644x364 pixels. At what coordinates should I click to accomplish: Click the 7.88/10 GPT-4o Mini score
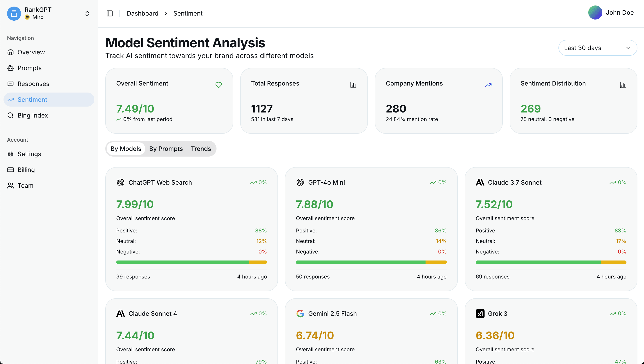[x=315, y=204]
